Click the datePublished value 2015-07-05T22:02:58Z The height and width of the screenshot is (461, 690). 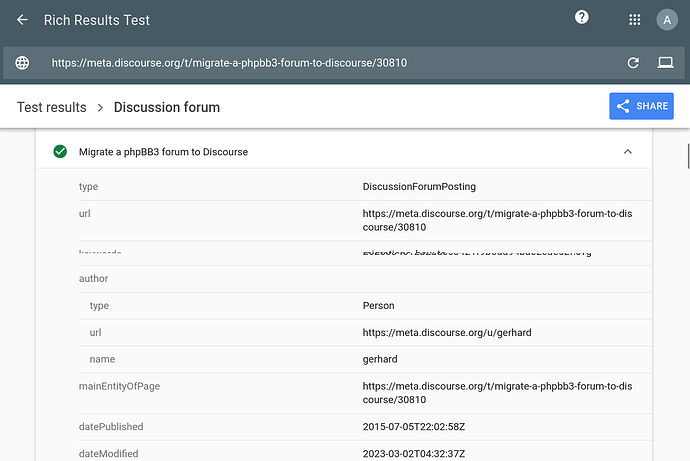coord(414,427)
